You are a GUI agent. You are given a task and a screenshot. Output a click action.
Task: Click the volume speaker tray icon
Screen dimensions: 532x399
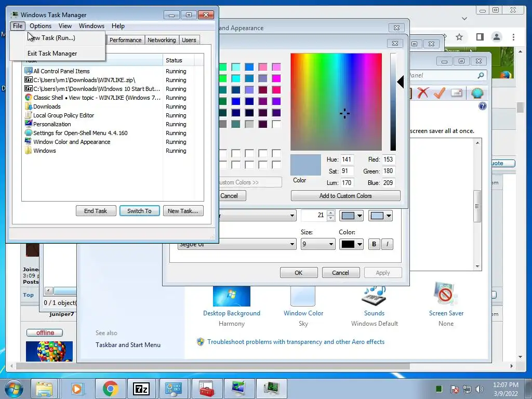pos(479,389)
